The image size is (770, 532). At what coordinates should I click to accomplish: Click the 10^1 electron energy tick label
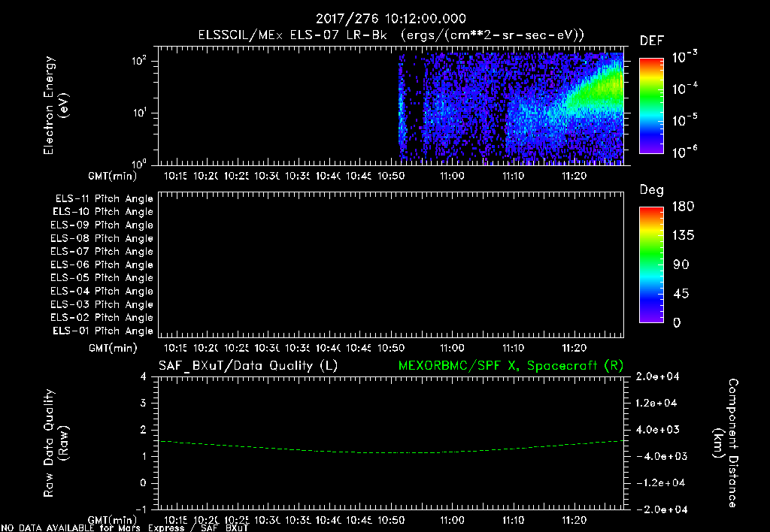coord(139,113)
